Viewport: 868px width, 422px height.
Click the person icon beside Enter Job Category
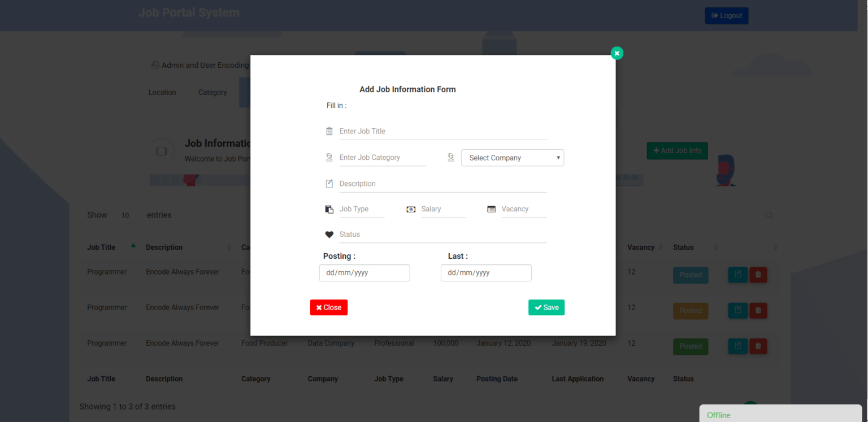329,158
